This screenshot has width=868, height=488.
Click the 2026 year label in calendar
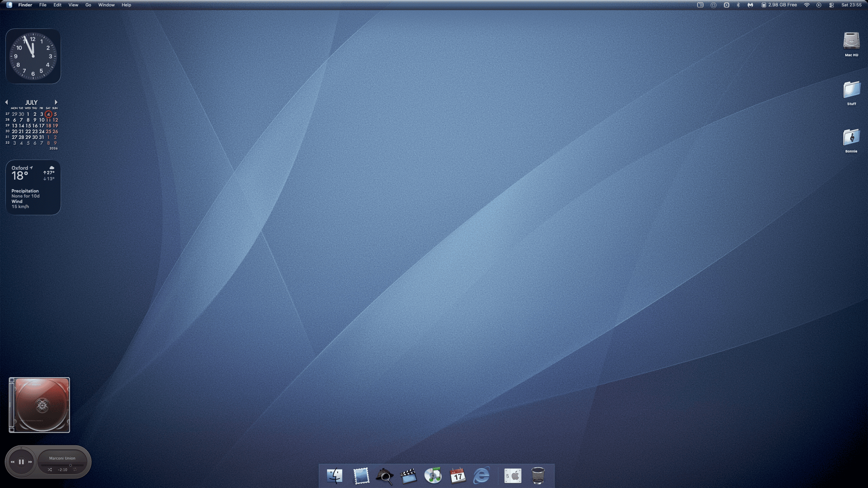point(54,148)
